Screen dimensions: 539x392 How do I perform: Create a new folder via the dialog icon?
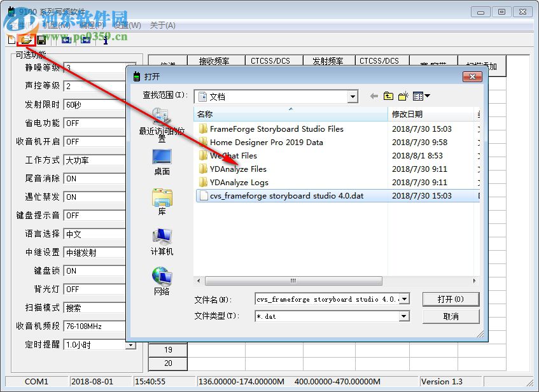click(403, 96)
